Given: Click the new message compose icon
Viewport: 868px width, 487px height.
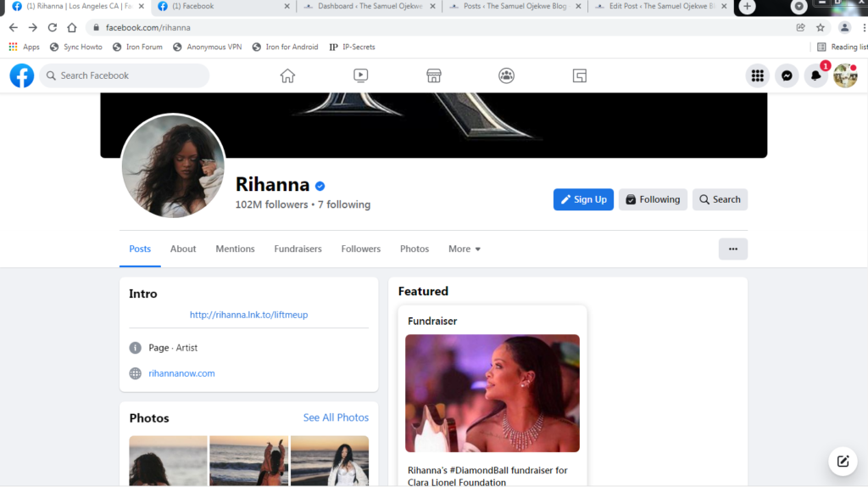Looking at the screenshot, I should coord(843,461).
